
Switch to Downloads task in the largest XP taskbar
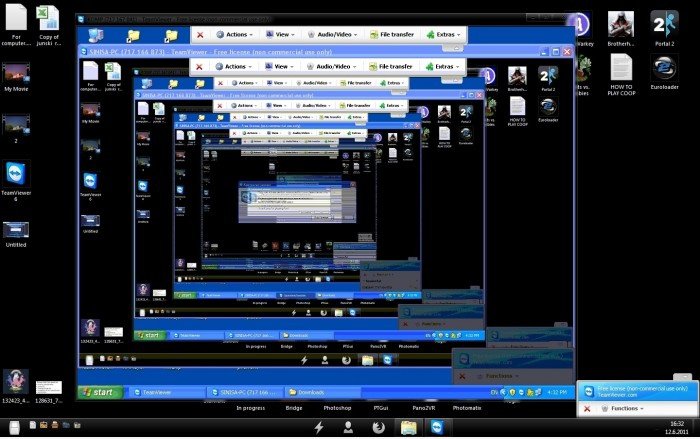322,392
